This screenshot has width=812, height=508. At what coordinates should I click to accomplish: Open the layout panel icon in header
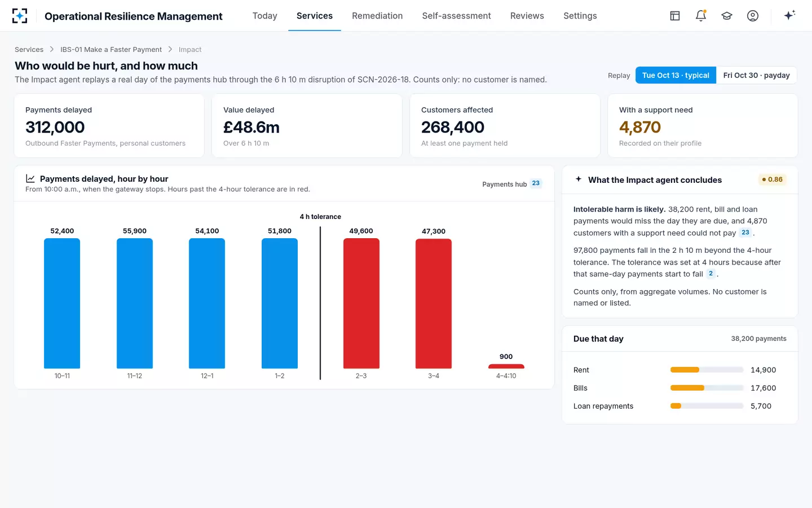point(675,16)
